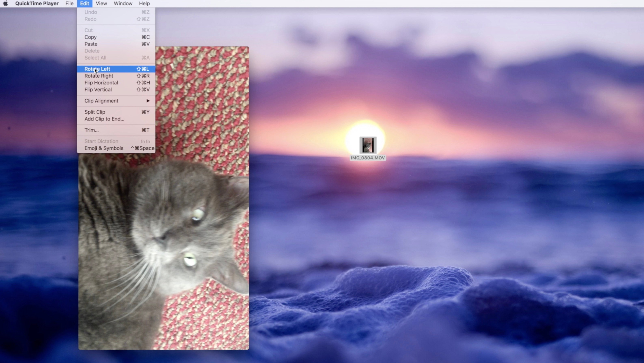The height and width of the screenshot is (363, 644).
Task: Close the open Edit menu
Action: pyautogui.click(x=84, y=3)
